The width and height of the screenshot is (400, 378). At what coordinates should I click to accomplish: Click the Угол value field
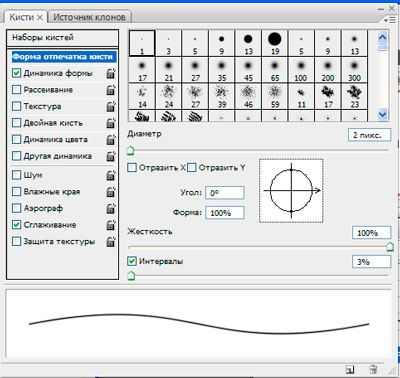[x=225, y=193]
